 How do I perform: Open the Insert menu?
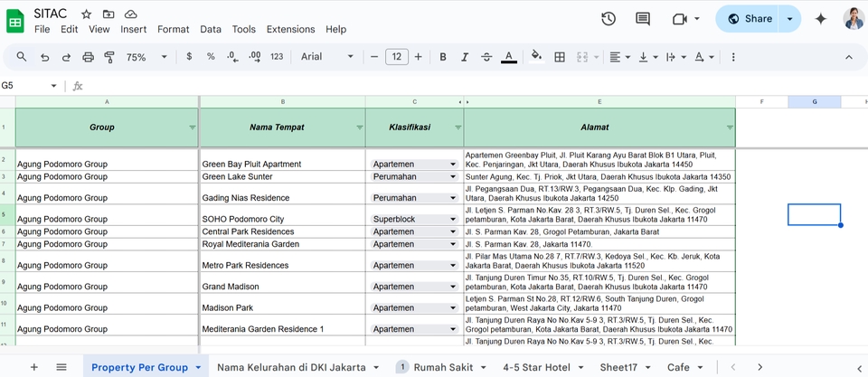[x=134, y=29]
